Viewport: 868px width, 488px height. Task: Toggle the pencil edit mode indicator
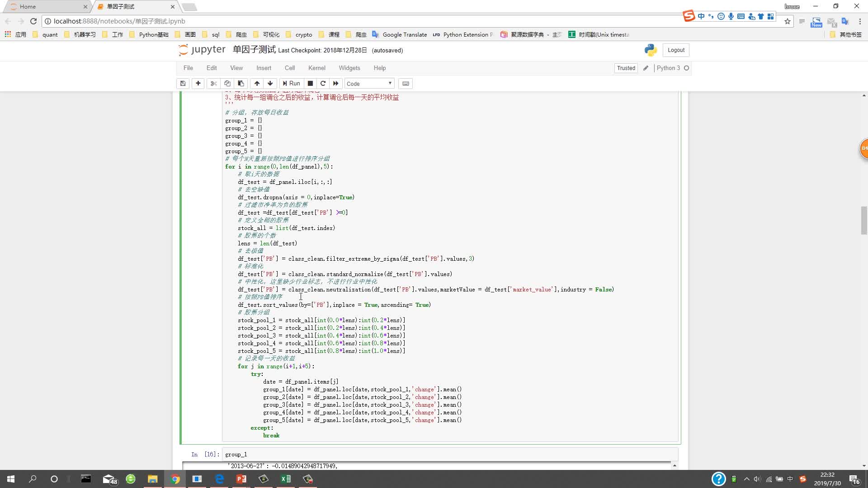pos(646,68)
